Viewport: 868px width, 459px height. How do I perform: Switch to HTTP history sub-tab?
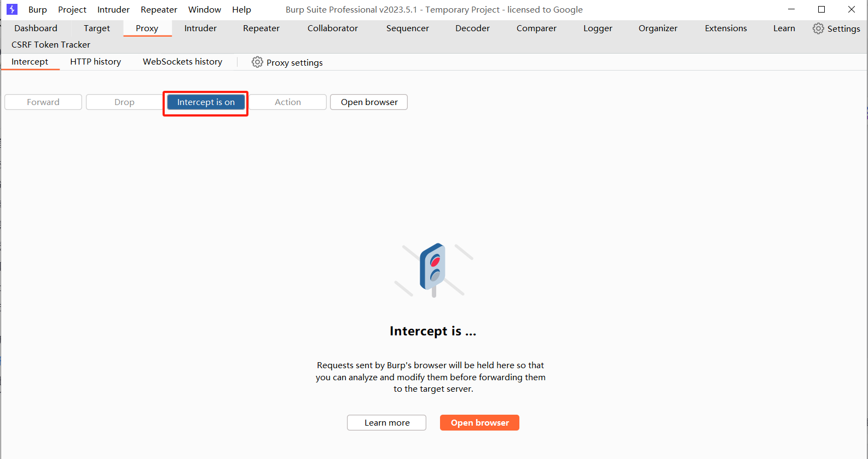coord(96,62)
